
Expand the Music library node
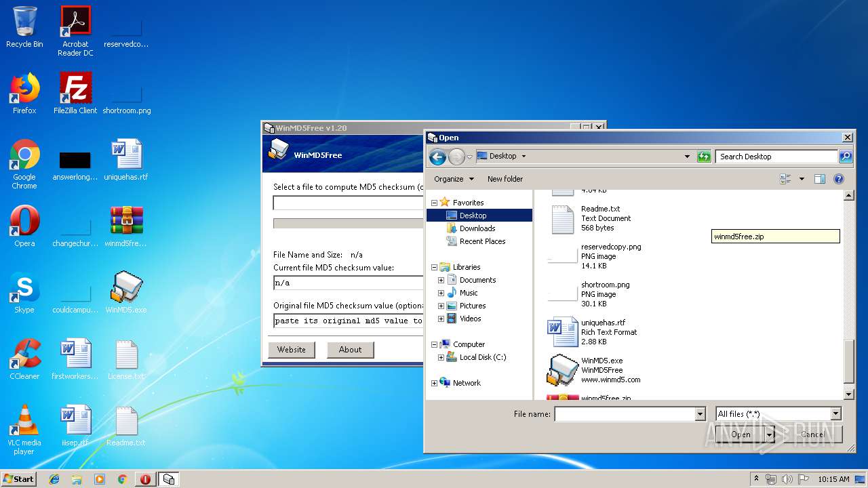tap(441, 293)
